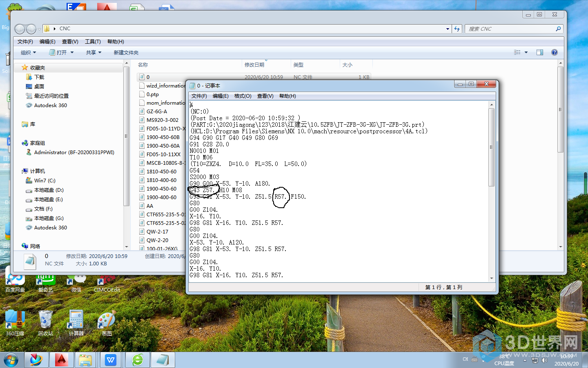This screenshot has width=588, height=368.
Task: Open Explorer 工具(T) menu
Action: [93, 42]
